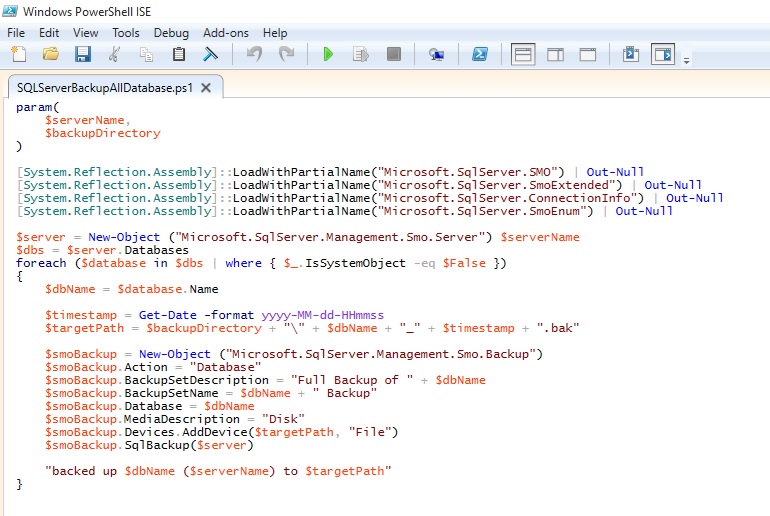This screenshot has width=770, height=516.
Task: Close the SQLServerBackupAllDatabase.ps1 tab
Action: click(206, 88)
